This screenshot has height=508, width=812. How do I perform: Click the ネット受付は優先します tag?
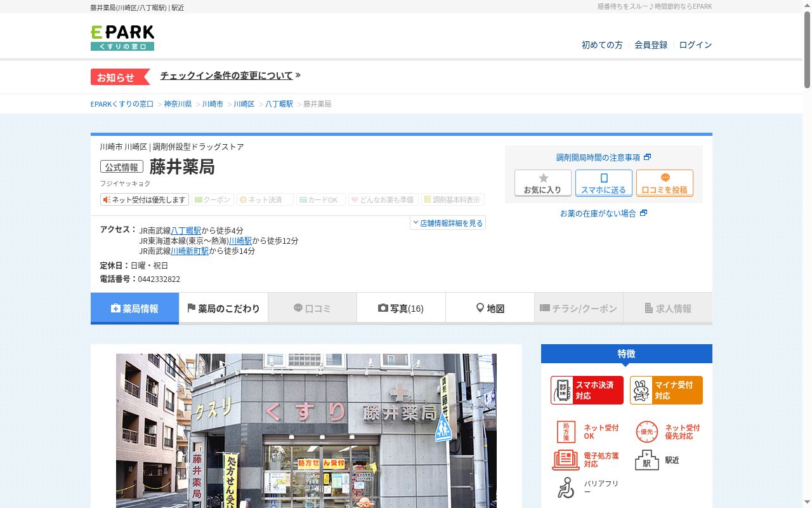pos(145,199)
